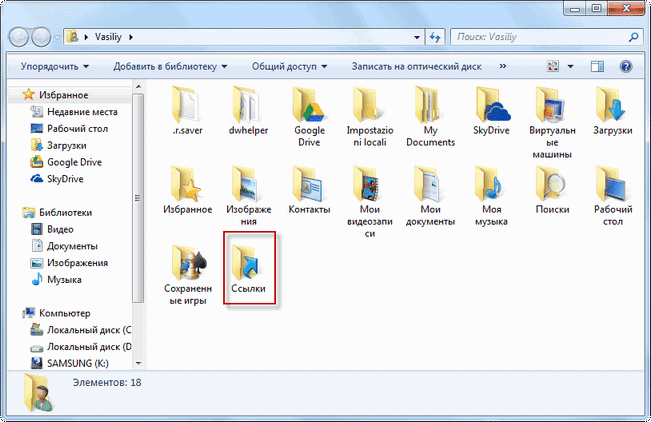The height and width of the screenshot is (422, 651).
Task: Select the My Documents folder
Action: pyautogui.click(x=431, y=116)
